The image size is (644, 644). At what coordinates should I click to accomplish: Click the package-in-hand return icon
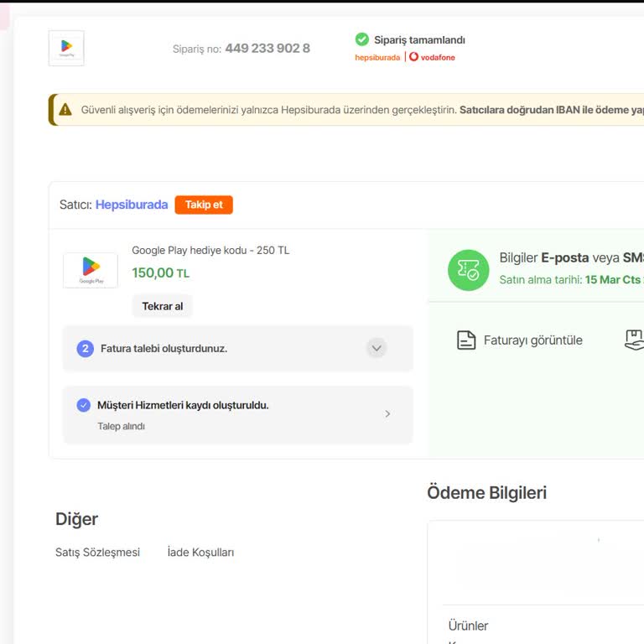(635, 340)
